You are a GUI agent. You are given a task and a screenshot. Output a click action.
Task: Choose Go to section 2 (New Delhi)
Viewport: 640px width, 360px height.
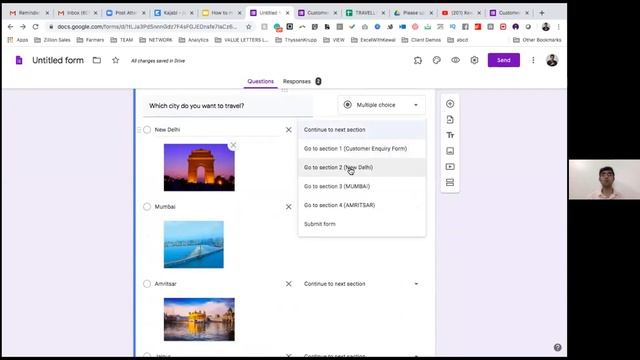pos(362,167)
